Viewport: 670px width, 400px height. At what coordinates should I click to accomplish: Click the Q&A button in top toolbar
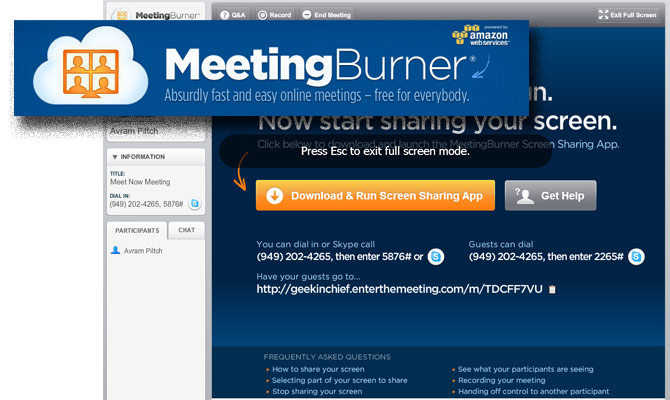coord(233,15)
